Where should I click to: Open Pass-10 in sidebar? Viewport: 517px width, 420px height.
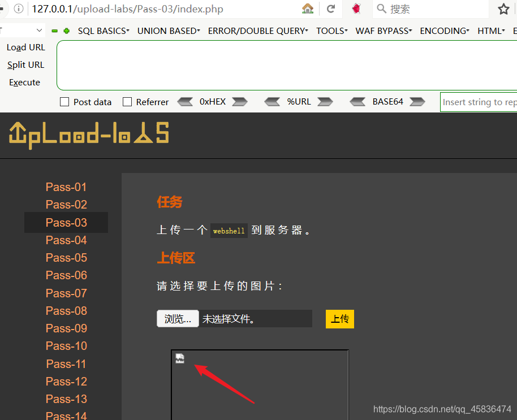(x=66, y=346)
